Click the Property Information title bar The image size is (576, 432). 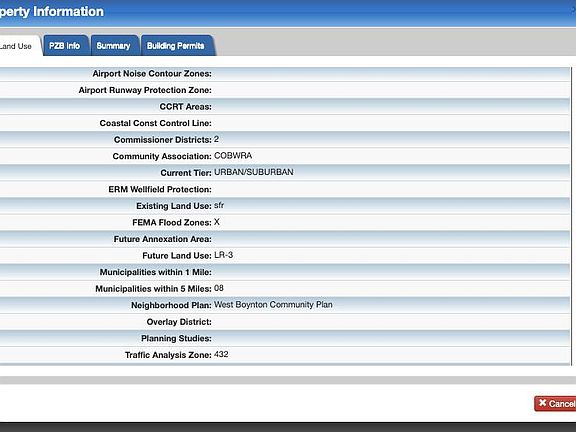(x=288, y=13)
